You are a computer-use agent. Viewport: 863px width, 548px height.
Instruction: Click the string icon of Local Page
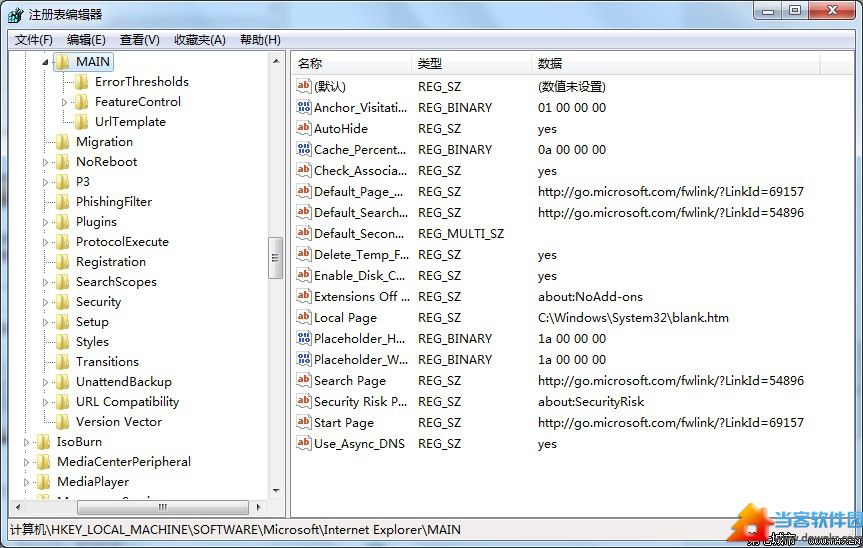pyautogui.click(x=304, y=317)
